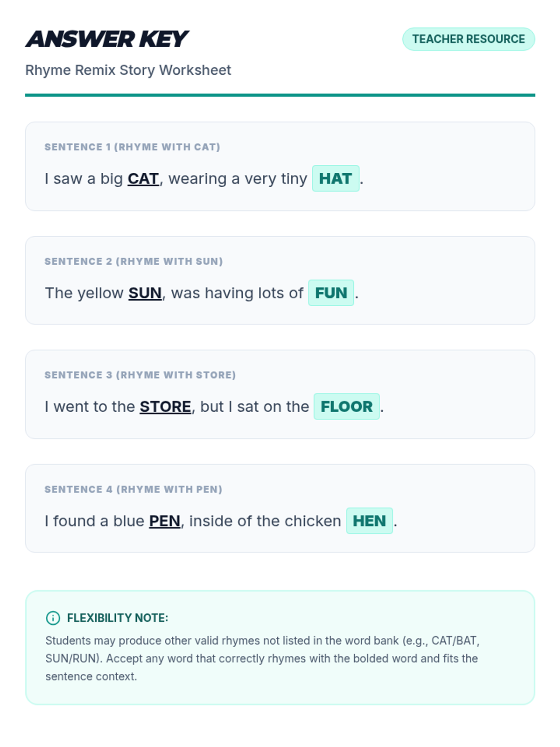The width and height of the screenshot is (560, 747).
Task: Click the info icon beside Flexibility Note
Action: point(53,618)
